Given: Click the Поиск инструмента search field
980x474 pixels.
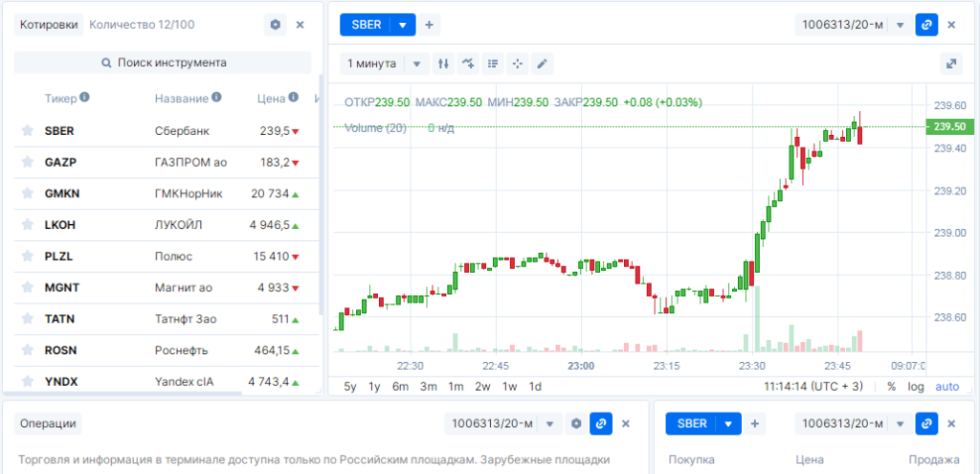Looking at the screenshot, I should point(164,62).
